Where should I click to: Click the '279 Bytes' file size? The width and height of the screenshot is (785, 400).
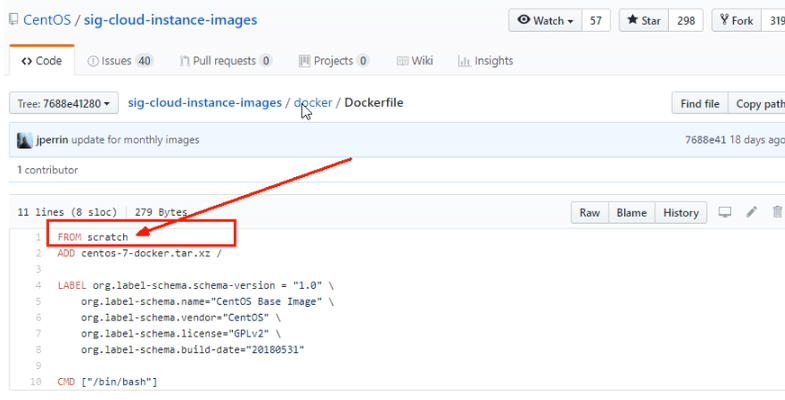click(x=161, y=212)
